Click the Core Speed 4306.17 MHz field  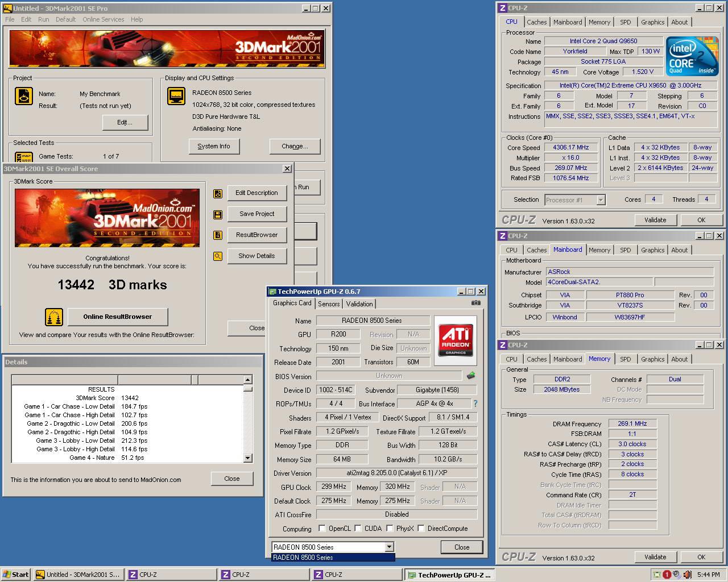click(570, 147)
